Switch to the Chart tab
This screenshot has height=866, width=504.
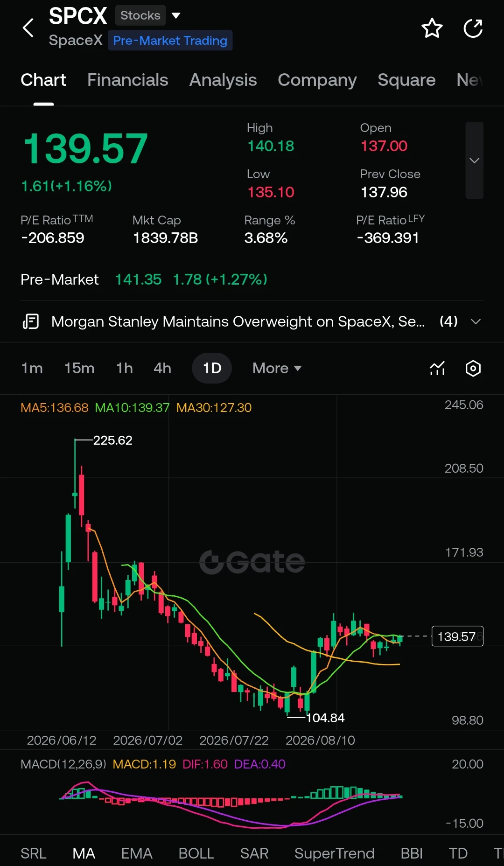43,80
